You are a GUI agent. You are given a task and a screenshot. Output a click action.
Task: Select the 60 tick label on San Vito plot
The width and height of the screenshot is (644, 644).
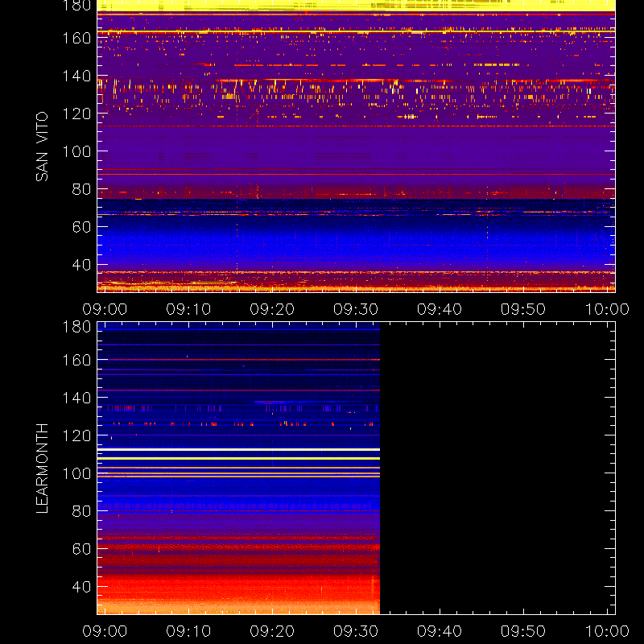pos(81,227)
